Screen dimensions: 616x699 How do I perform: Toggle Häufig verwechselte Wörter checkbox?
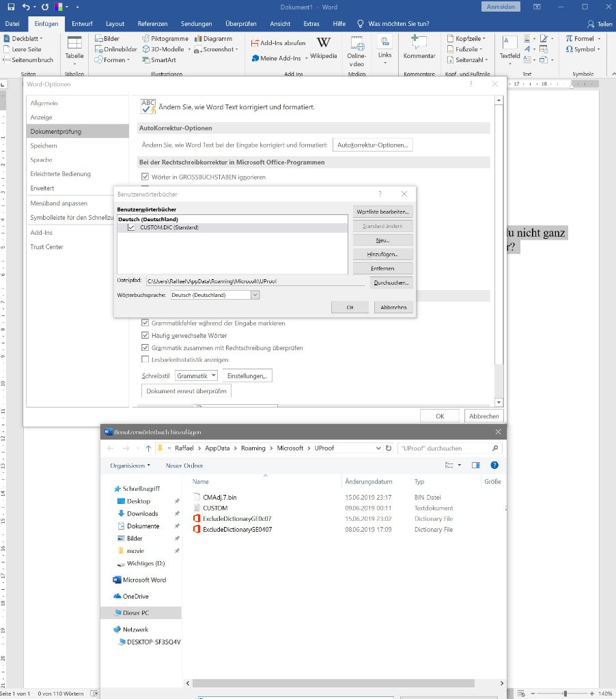(145, 335)
